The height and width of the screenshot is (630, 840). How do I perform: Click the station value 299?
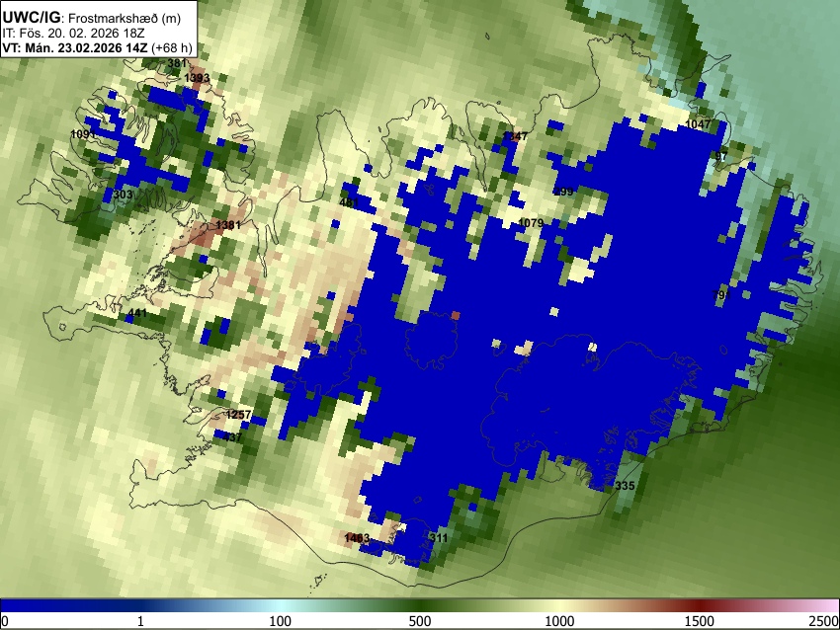(x=563, y=192)
